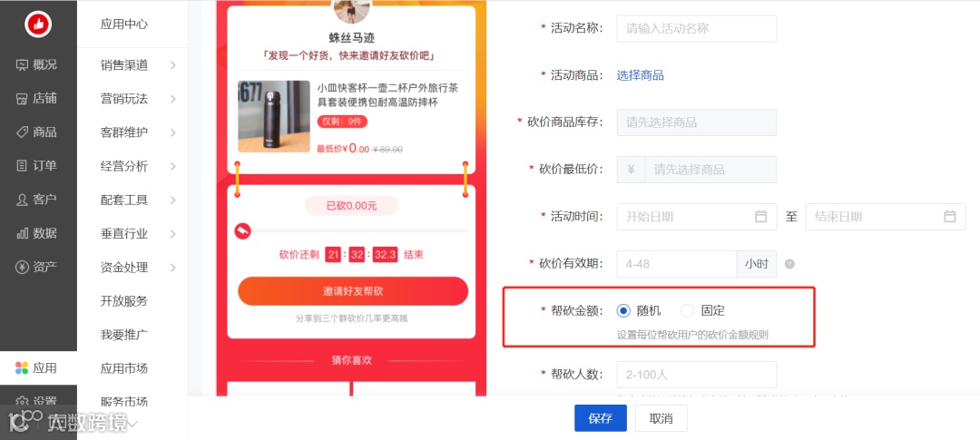Open the 概况 overview icon
This screenshot has height=440, width=980.
pyautogui.click(x=22, y=64)
